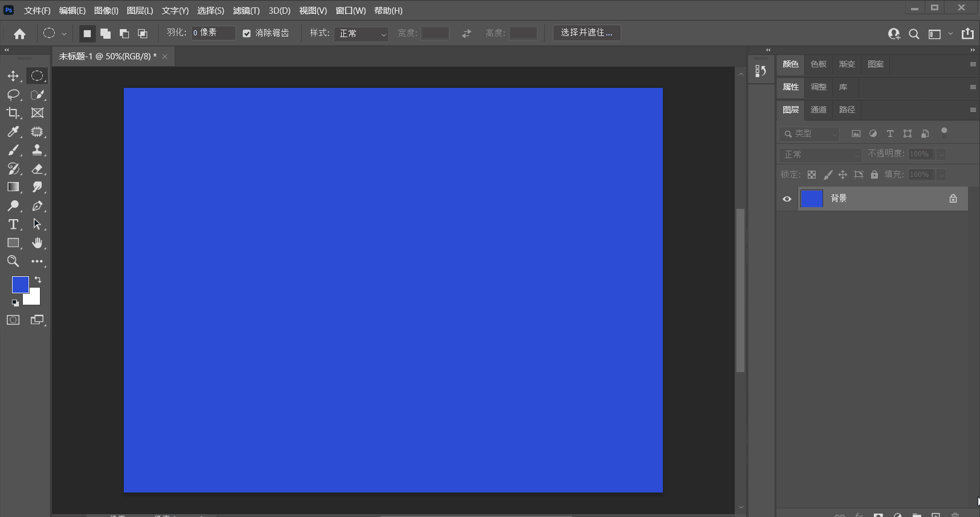
Task: Select the Crop tool
Action: click(x=13, y=113)
